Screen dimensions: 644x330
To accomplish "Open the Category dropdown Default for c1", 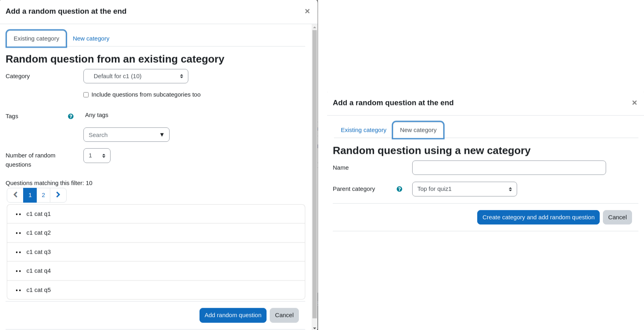I will pos(136,76).
